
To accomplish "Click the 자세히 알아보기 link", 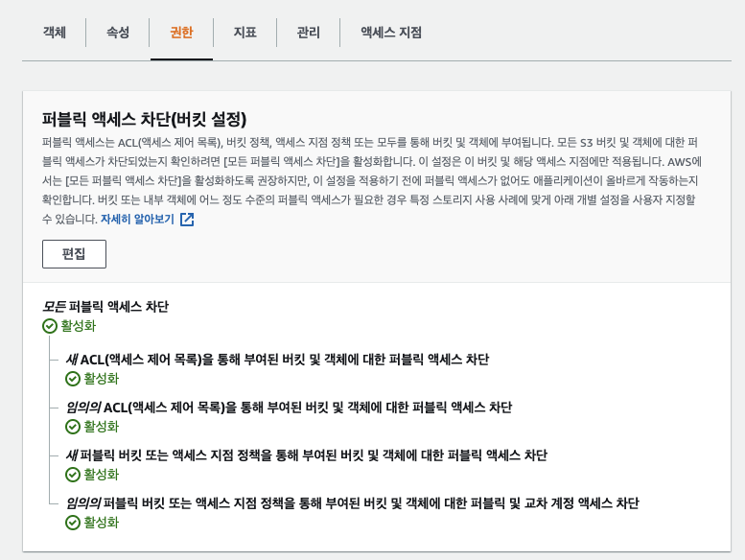I will [x=137, y=219].
